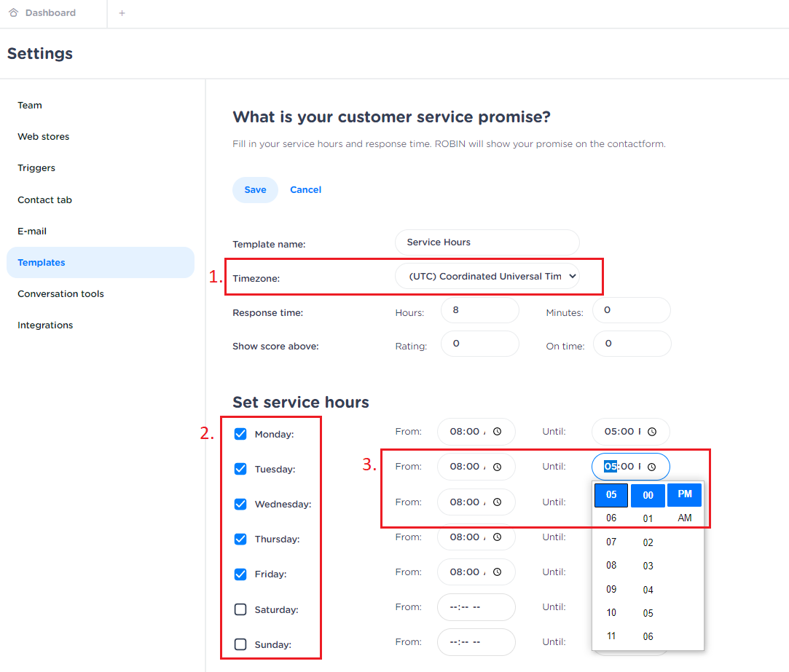The height and width of the screenshot is (672, 789).
Task: Click the plus icon to add tab
Action: 122,13
